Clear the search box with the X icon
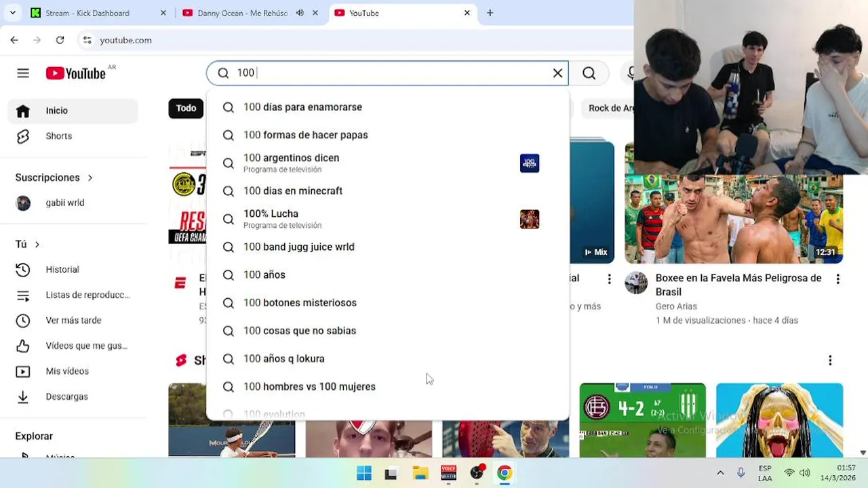 [x=557, y=73]
